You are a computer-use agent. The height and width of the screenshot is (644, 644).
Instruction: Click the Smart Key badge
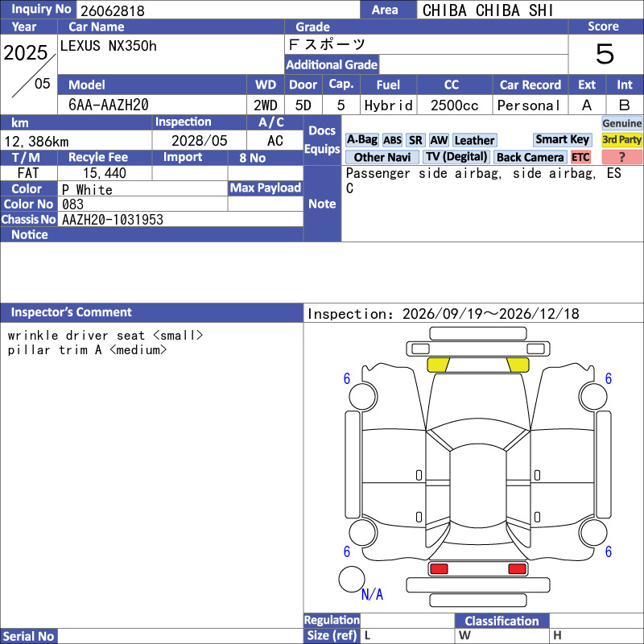click(x=562, y=139)
